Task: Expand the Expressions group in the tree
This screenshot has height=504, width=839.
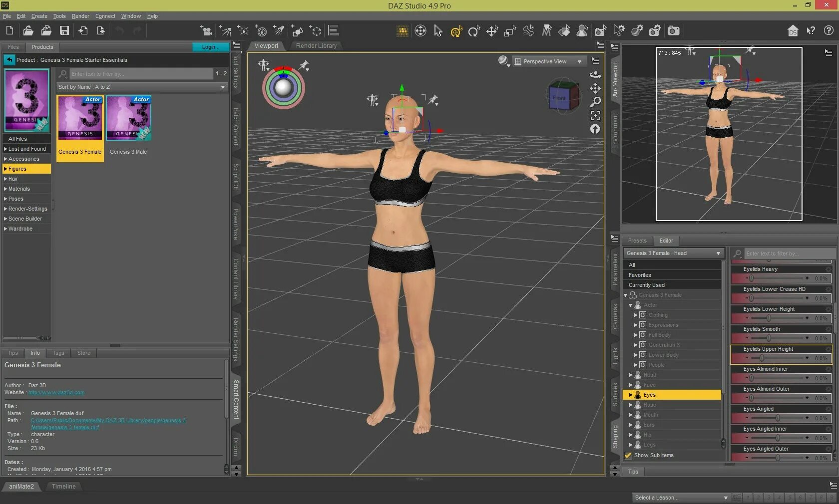Action: [636, 325]
